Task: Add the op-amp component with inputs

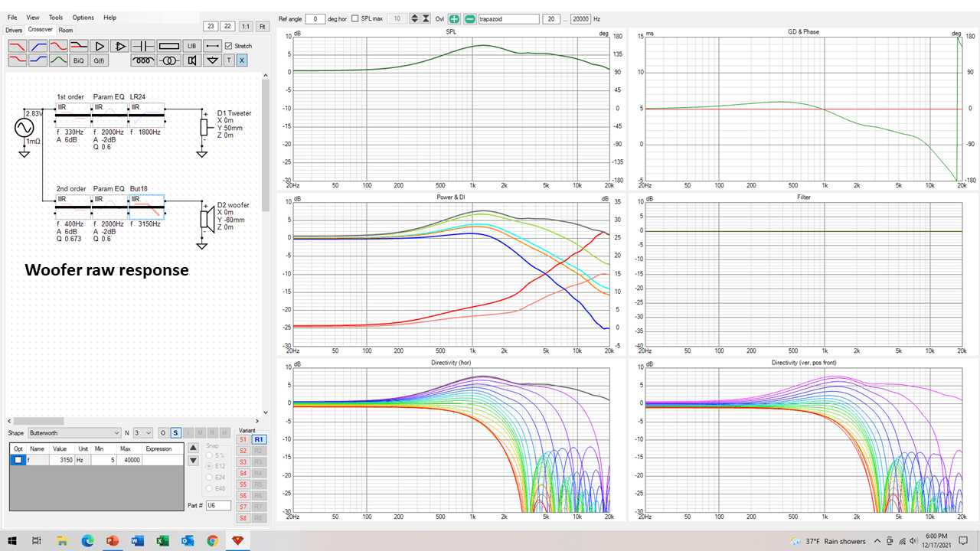Action: 120,46
